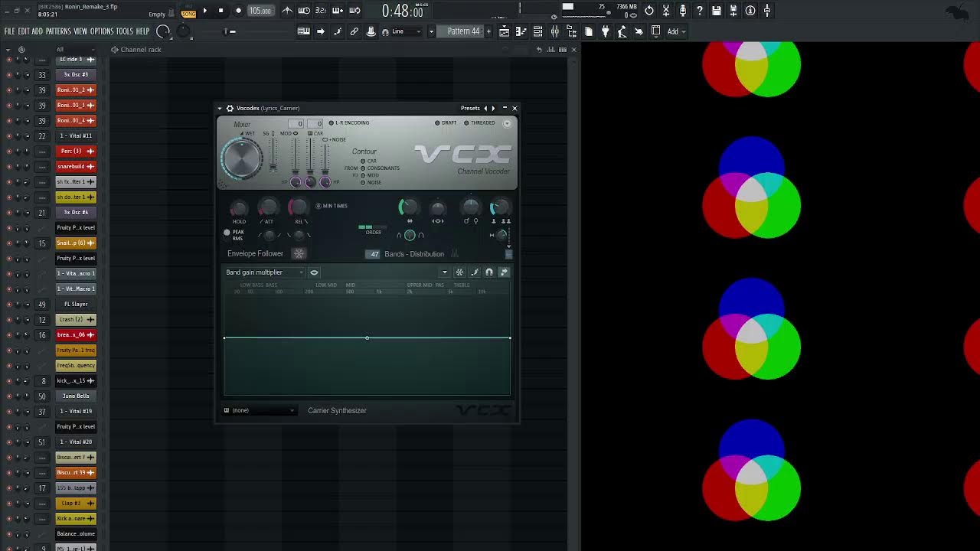
Task: Enable THREADED option in Vocodex
Action: 479,122
